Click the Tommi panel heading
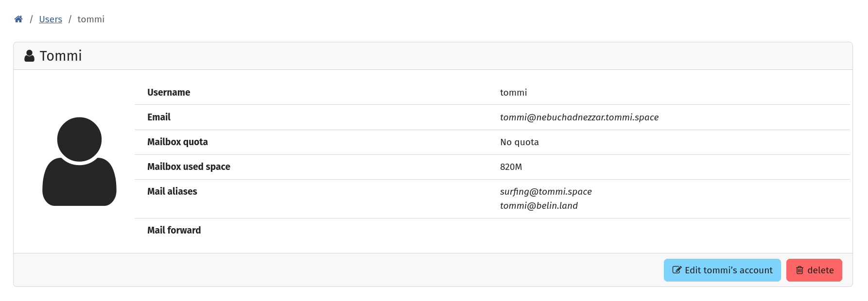The height and width of the screenshot is (301, 868). 61,56
